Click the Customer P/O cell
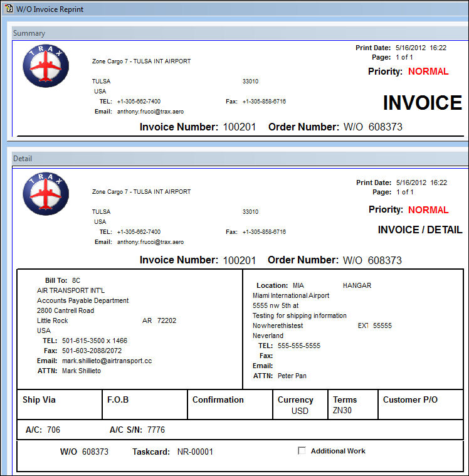Viewport: 469px width, 476px height. click(421, 405)
